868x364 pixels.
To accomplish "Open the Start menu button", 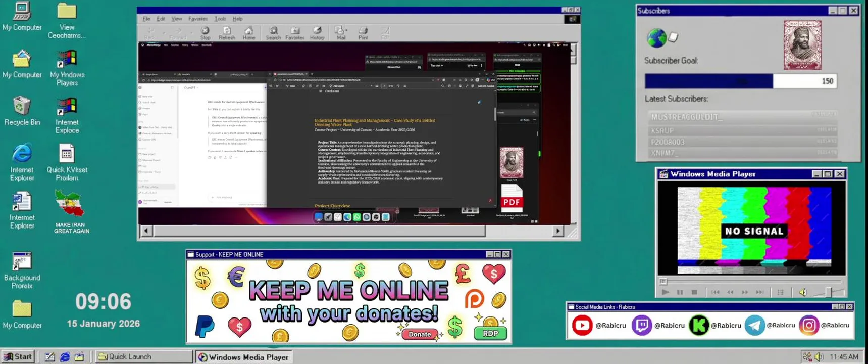I will coord(18,356).
